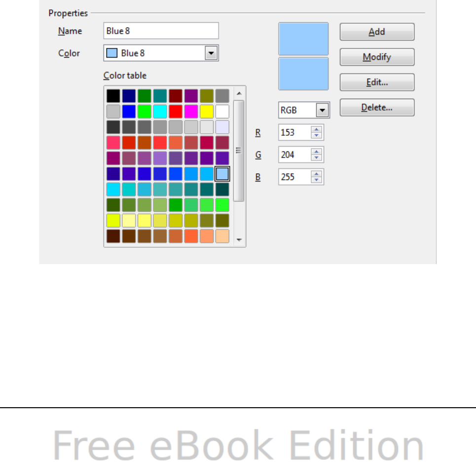Choose the cyan swatch in second row

[x=160, y=112]
